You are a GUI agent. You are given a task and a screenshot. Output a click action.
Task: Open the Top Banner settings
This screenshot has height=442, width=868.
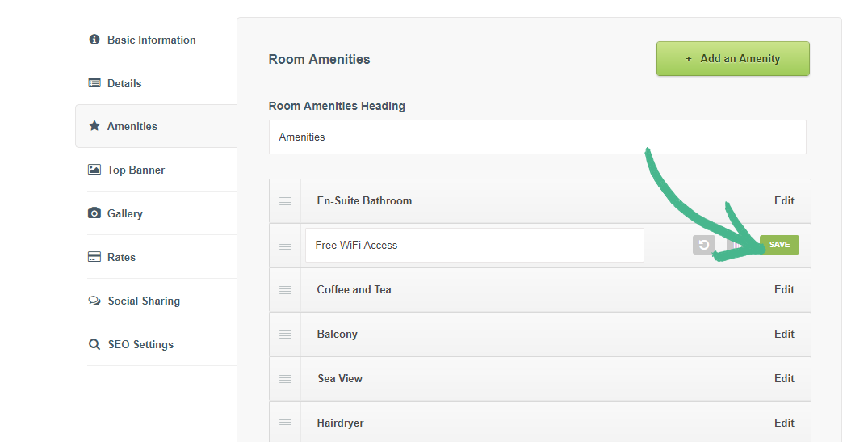point(136,170)
